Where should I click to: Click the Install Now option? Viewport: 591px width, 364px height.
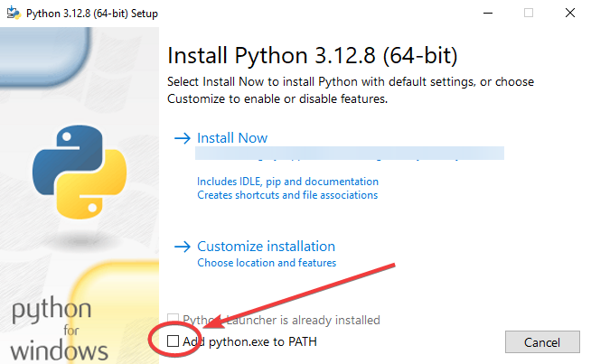pyautogui.click(x=232, y=138)
